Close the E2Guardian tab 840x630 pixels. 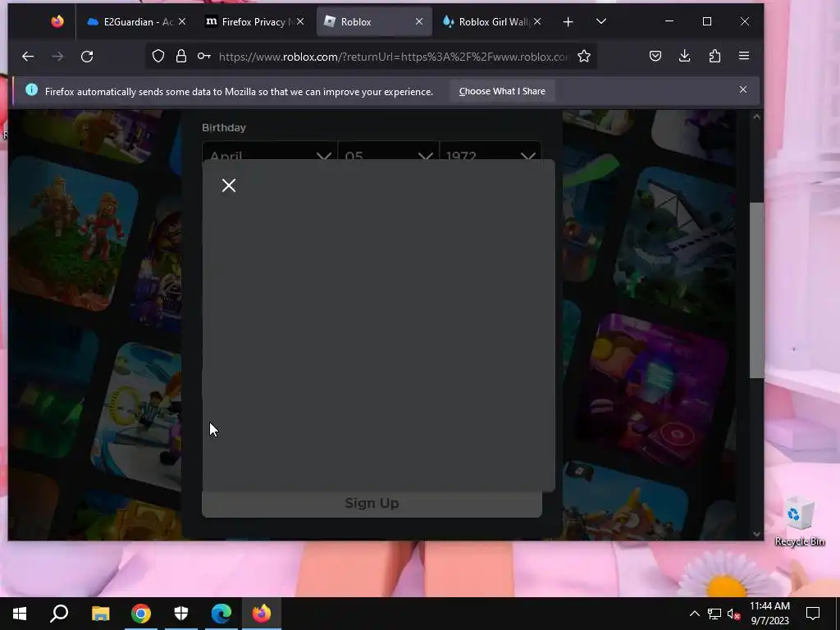182,21
